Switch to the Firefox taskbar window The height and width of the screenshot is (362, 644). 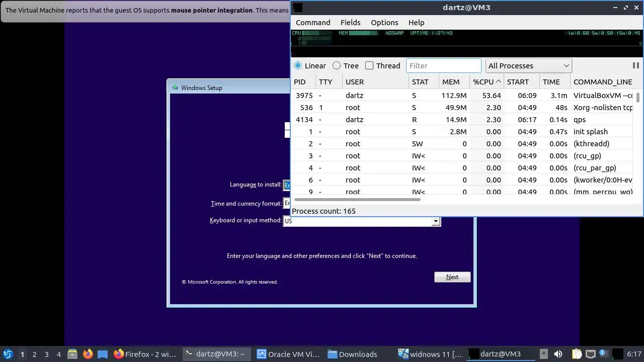[x=145, y=354]
